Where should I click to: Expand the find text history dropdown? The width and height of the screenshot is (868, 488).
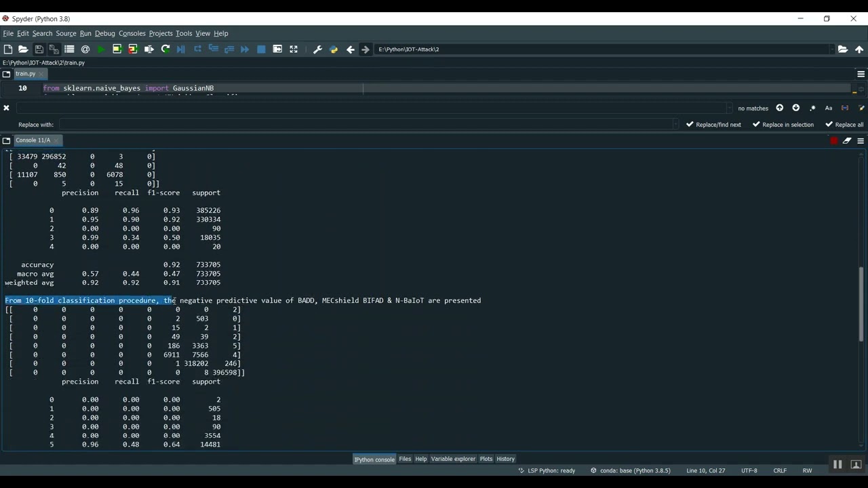(x=729, y=108)
